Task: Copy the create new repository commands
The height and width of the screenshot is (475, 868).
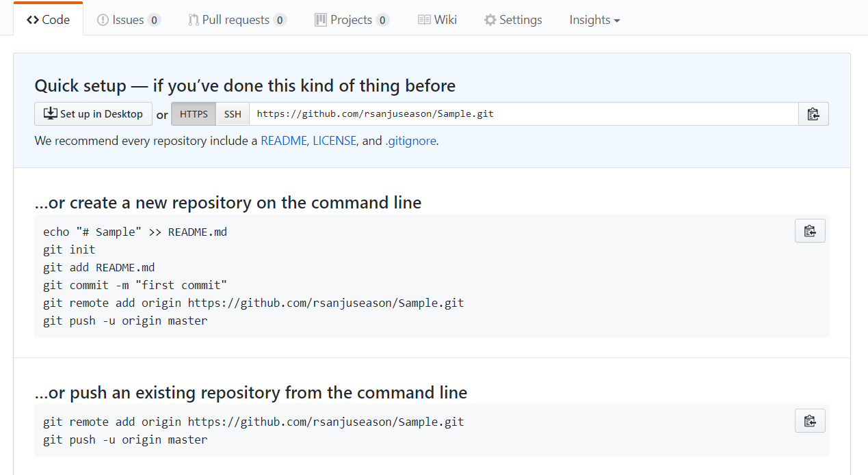Action: tap(810, 231)
